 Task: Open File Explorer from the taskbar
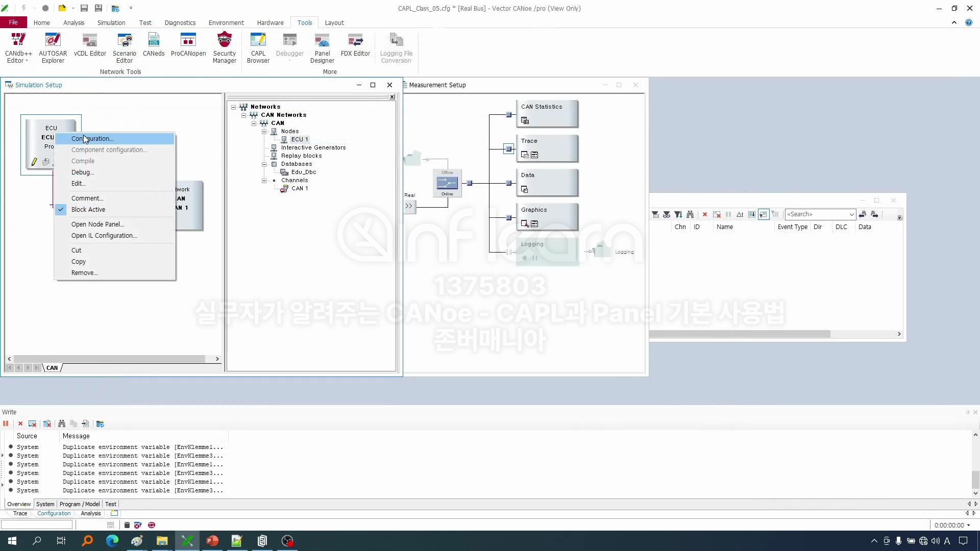(162, 541)
